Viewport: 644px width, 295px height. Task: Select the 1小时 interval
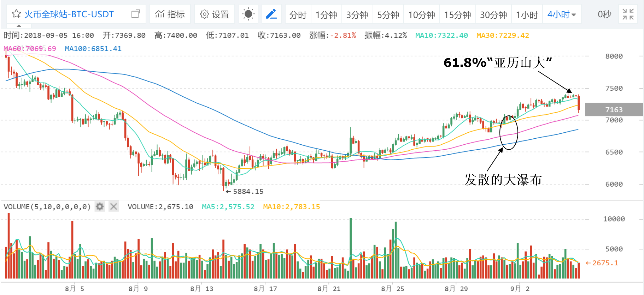pyautogui.click(x=527, y=14)
